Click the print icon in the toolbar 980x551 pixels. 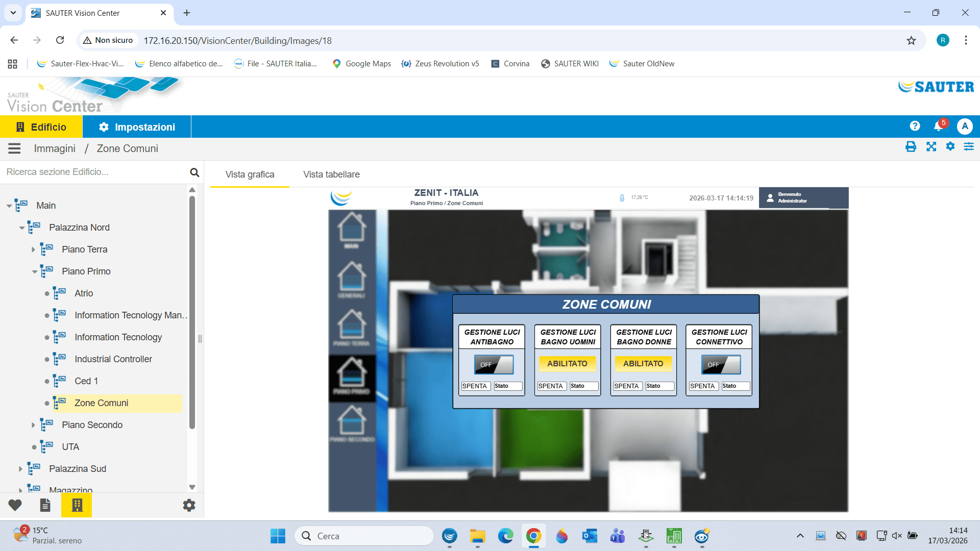(x=911, y=147)
